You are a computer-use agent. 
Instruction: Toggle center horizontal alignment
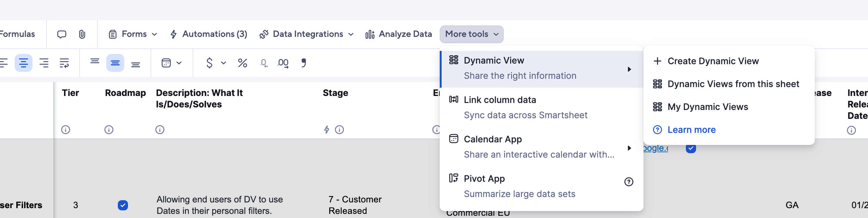point(24,63)
